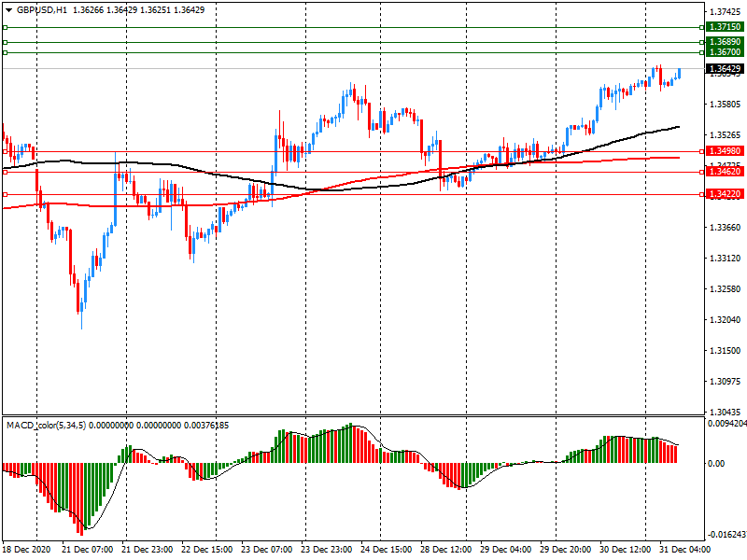The image size is (747, 560).
Task: Select the red 1.34620 support price tag
Action: pos(725,172)
